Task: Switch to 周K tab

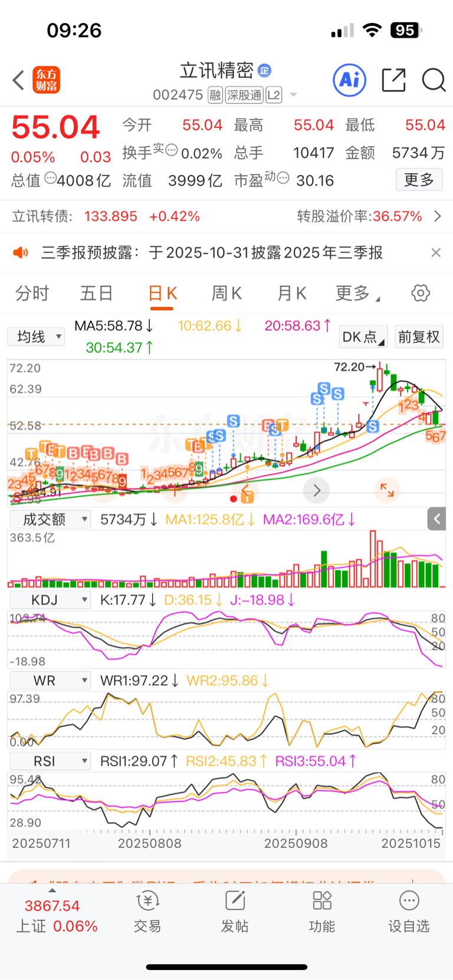Action: tap(227, 293)
